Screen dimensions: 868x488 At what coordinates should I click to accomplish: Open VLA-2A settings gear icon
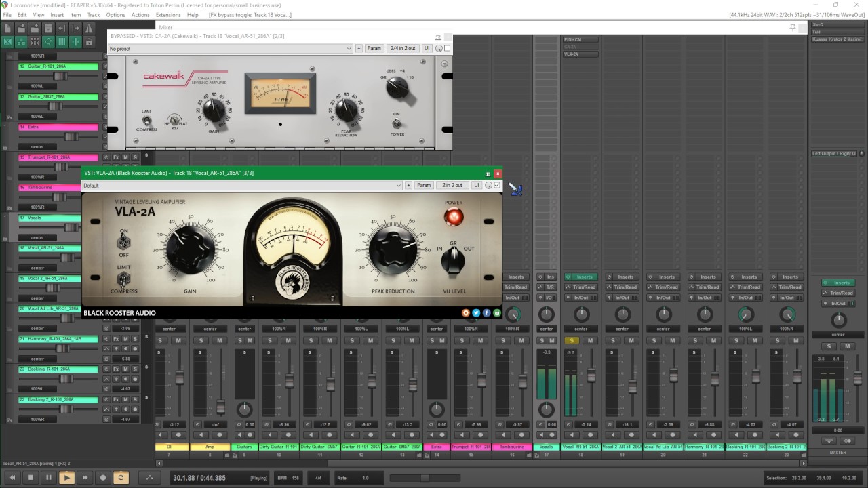[466, 313]
